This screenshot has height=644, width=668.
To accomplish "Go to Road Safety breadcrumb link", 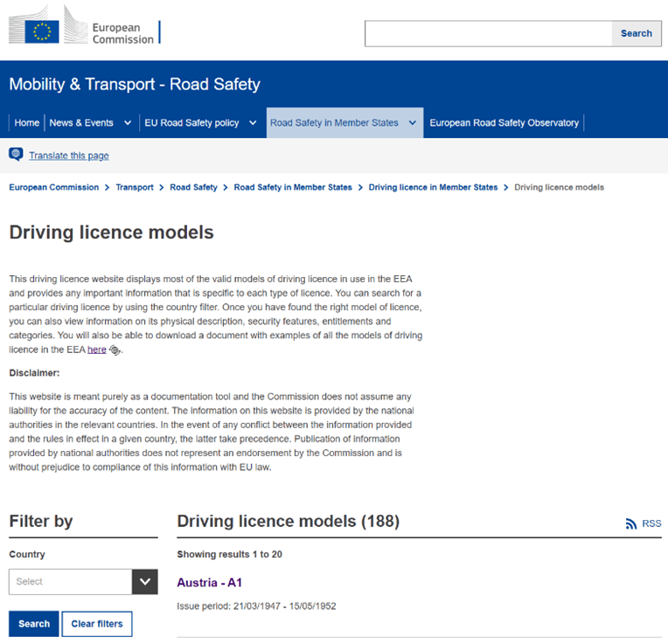I will coord(193,187).
